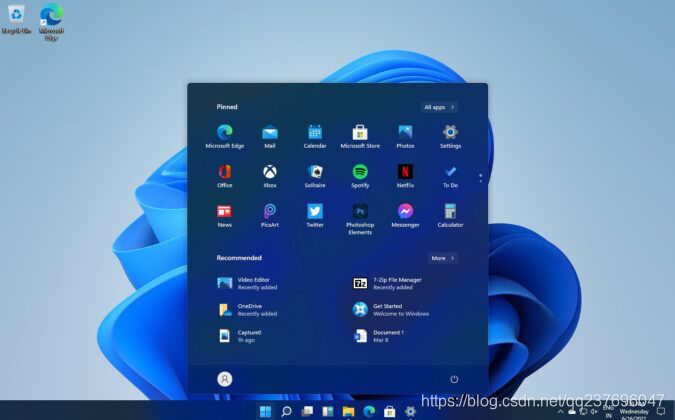Open the notification center icon
Image resolution: width=675 pixels, height=420 pixels.
pos(661,412)
